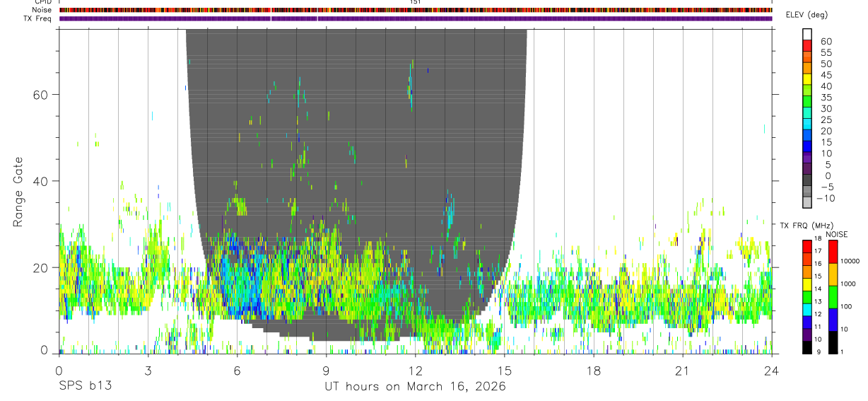Viewport: 868px width, 401px height.
Task: Click the light gray bottom swatch below ELEV -10
Action: [x=807, y=202]
